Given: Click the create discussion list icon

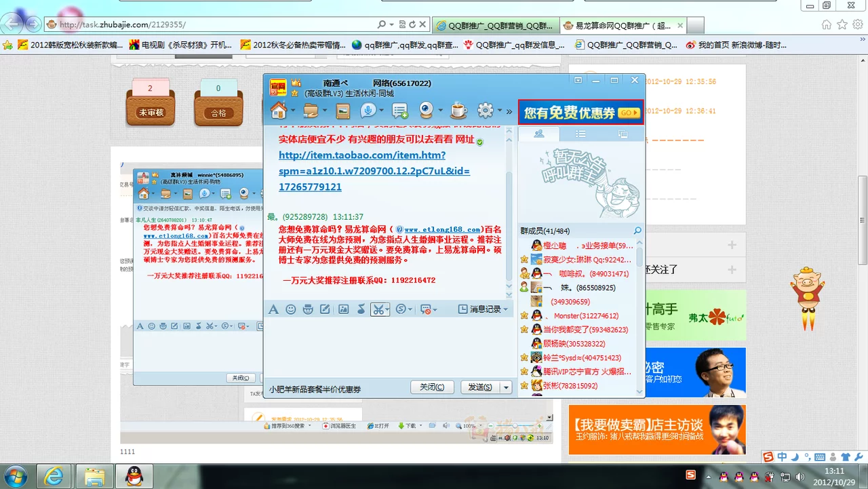Looking at the screenshot, I should (400, 111).
